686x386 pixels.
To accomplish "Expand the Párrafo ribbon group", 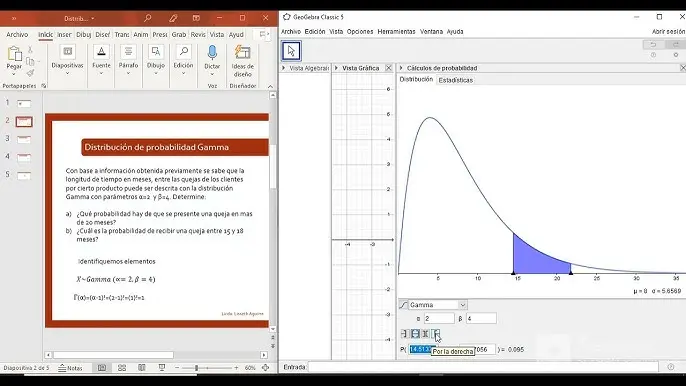I will click(128, 74).
